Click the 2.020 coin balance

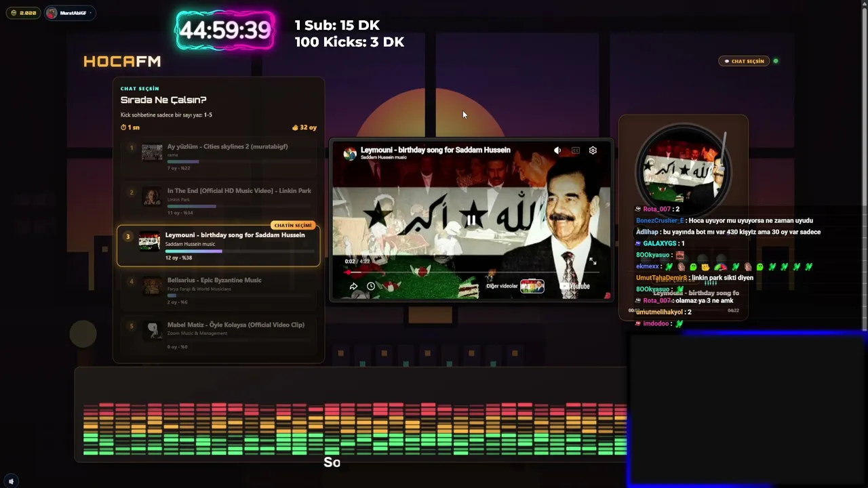point(24,13)
